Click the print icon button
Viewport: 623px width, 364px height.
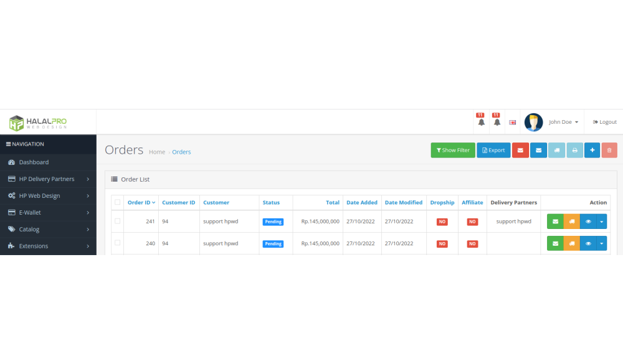click(574, 150)
